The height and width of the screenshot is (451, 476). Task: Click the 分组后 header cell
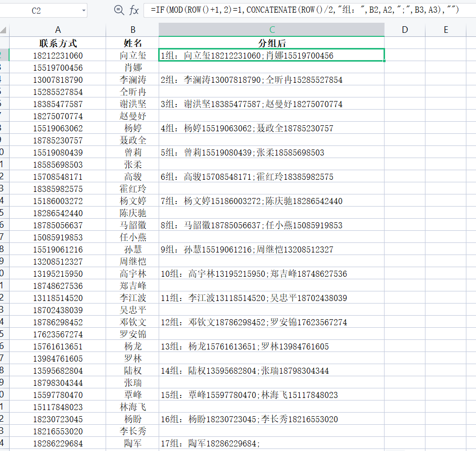coord(272,43)
